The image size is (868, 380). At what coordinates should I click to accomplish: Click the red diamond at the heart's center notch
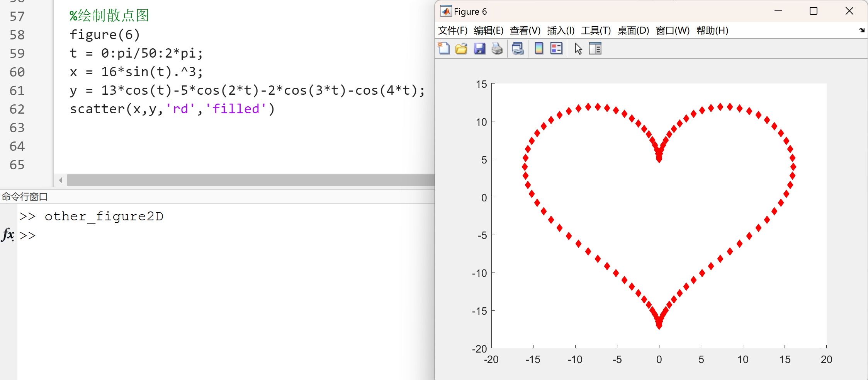[x=659, y=158]
